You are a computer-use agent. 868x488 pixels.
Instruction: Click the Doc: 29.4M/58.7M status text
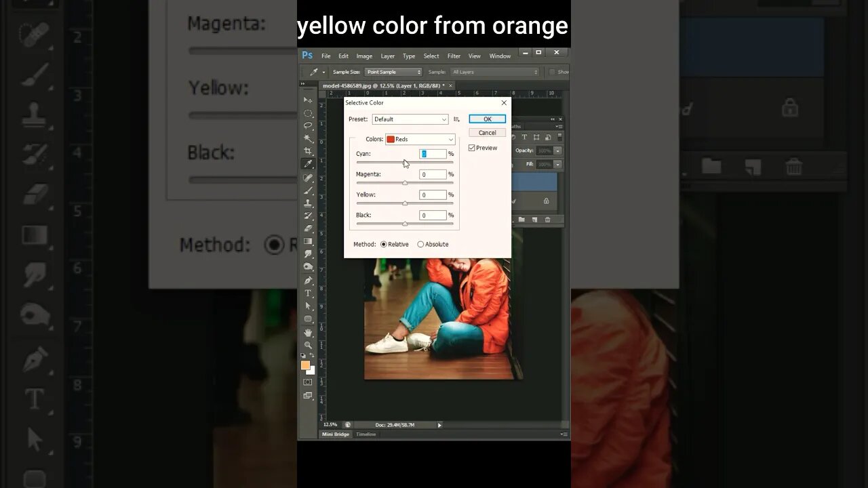395,425
